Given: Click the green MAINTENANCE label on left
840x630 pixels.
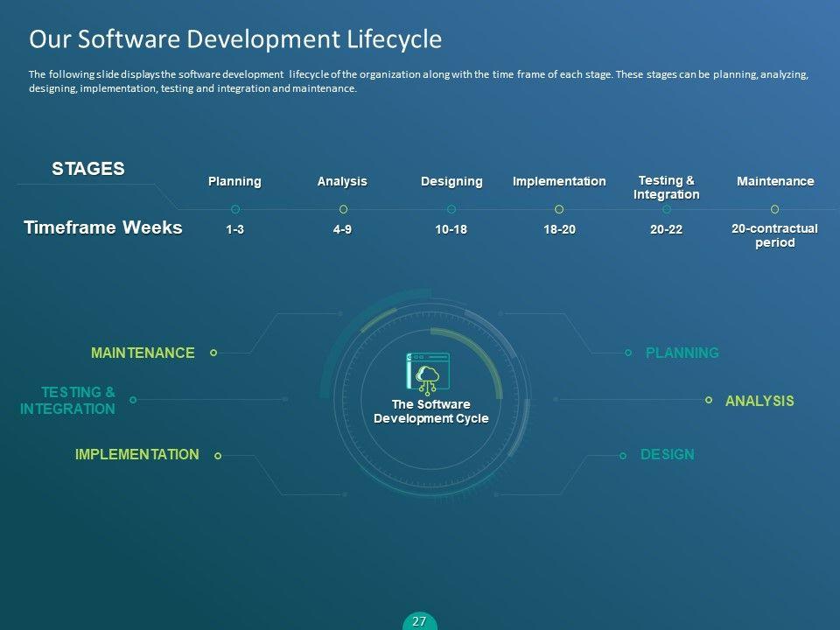Looking at the screenshot, I should coord(143,353).
